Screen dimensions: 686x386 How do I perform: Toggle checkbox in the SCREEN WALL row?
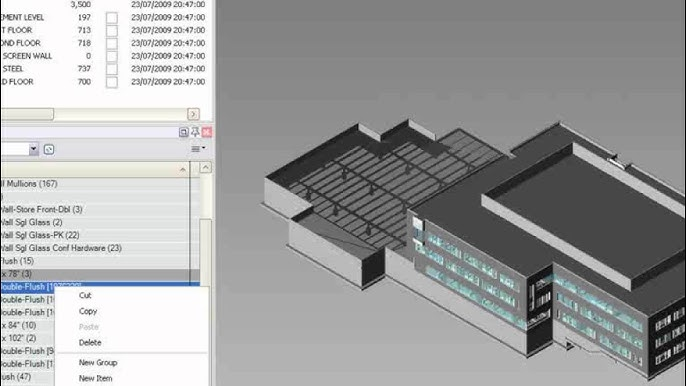point(112,56)
